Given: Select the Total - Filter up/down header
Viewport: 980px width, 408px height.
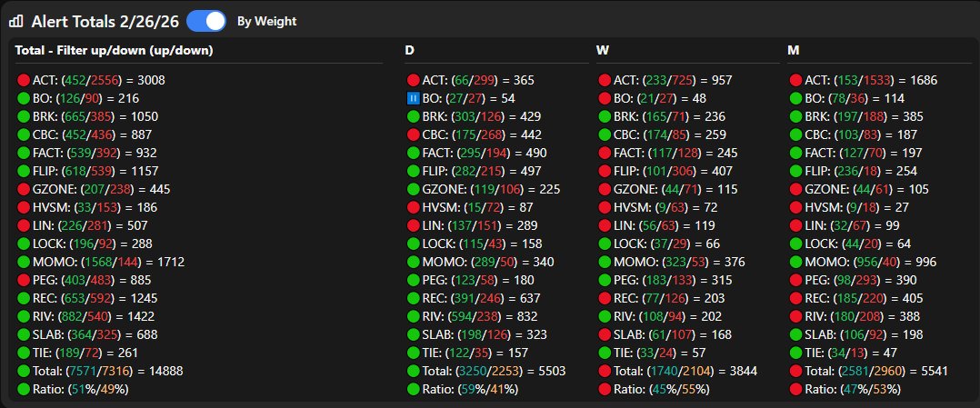Looking at the screenshot, I should 115,51.
